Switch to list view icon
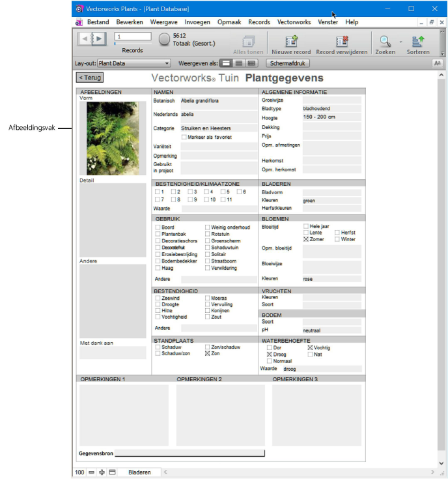 (239, 63)
